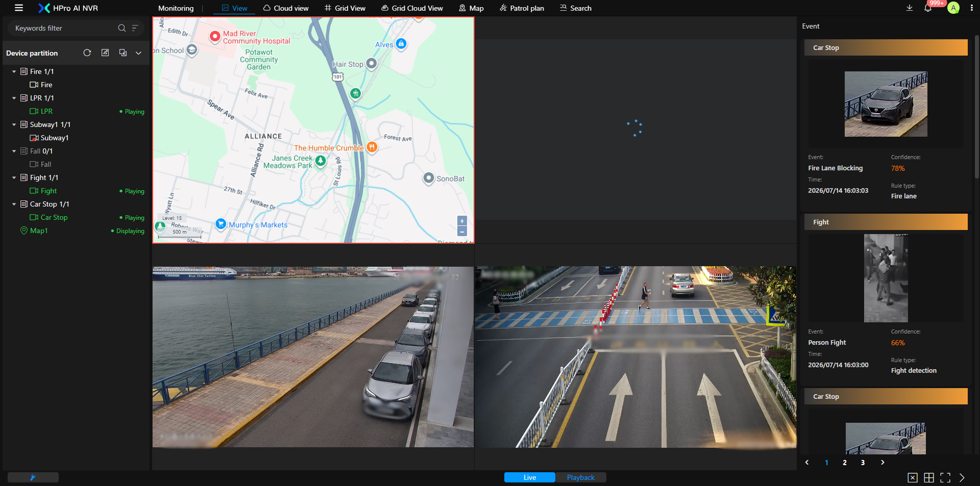Open the Search tab
Viewport: 980px width, 486px height.
pos(575,8)
